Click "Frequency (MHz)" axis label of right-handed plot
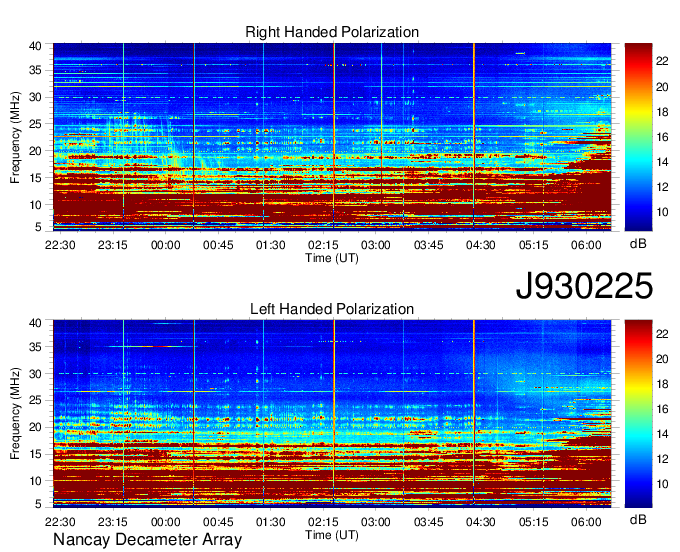680x552 pixels. 15,137
